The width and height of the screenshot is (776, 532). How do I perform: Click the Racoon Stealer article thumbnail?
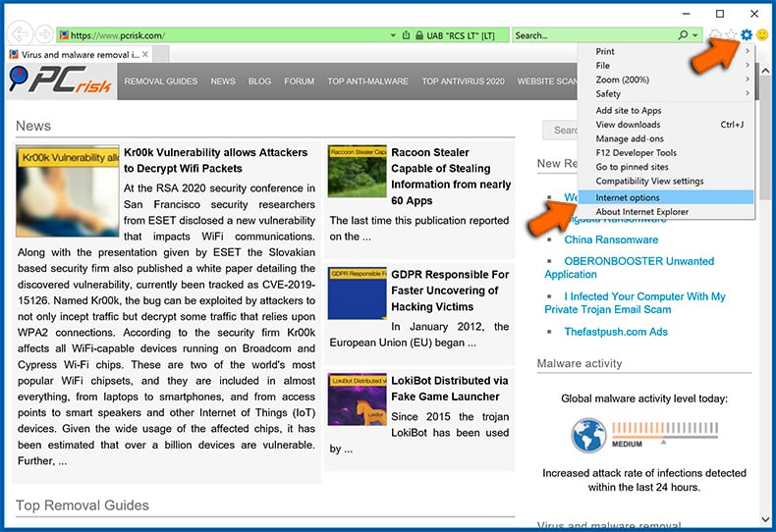357,171
